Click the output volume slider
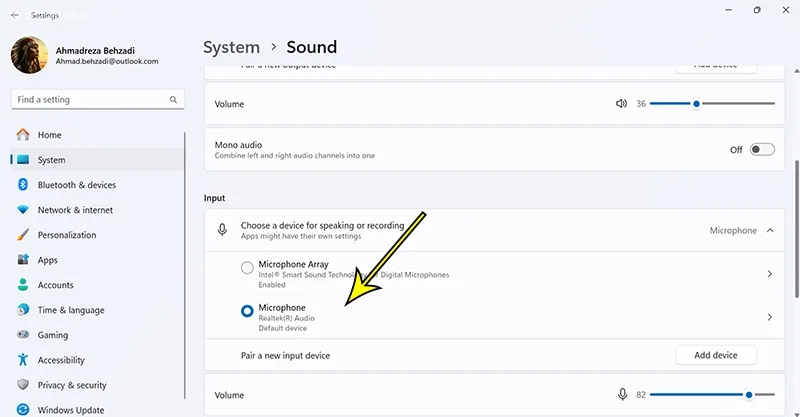The image size is (800, 417). coord(712,103)
